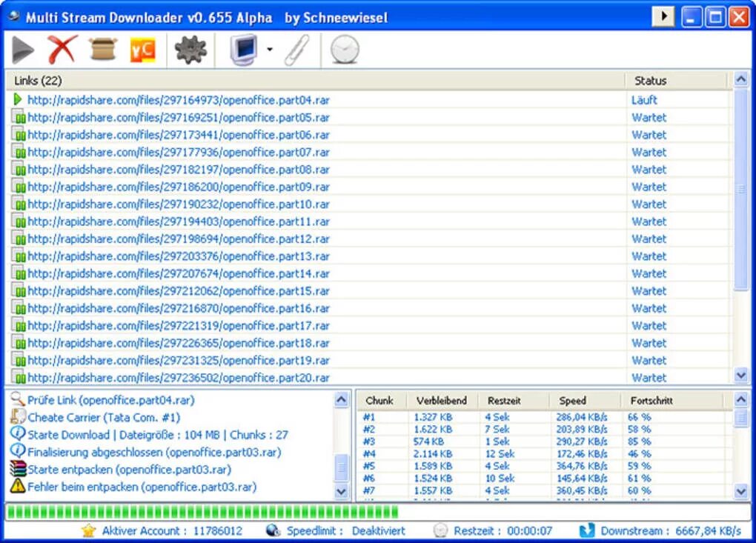Open settings via the gear icon

pyautogui.click(x=191, y=50)
